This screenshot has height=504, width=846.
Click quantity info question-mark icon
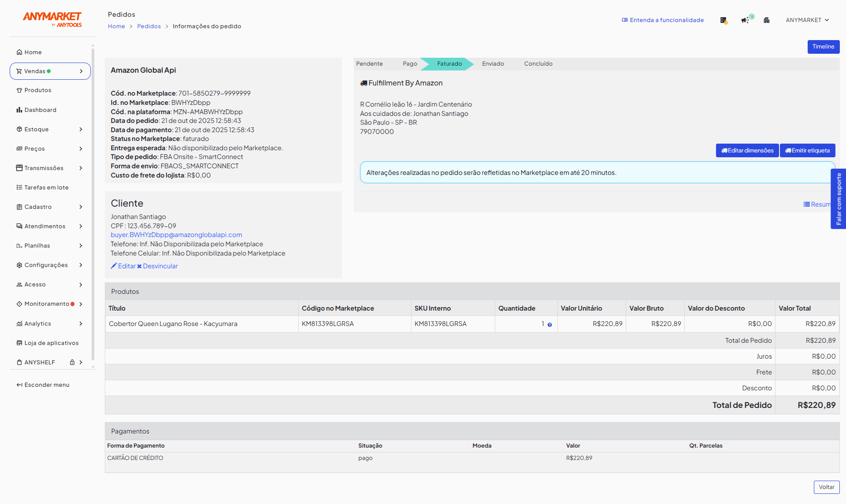pos(549,325)
